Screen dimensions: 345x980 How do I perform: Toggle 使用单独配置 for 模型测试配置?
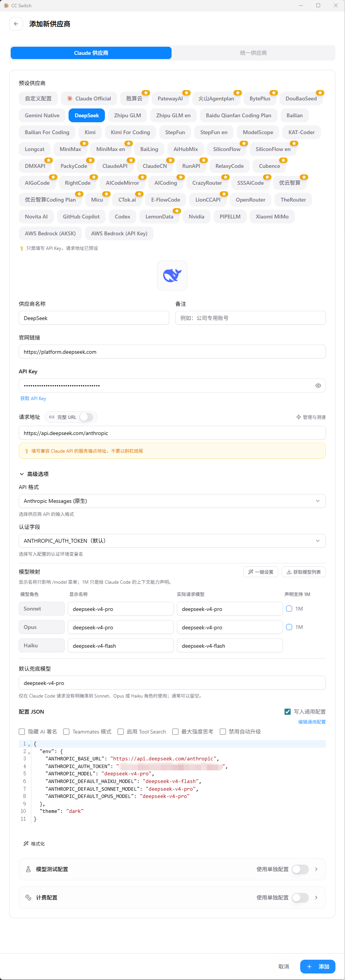pyautogui.click(x=300, y=869)
